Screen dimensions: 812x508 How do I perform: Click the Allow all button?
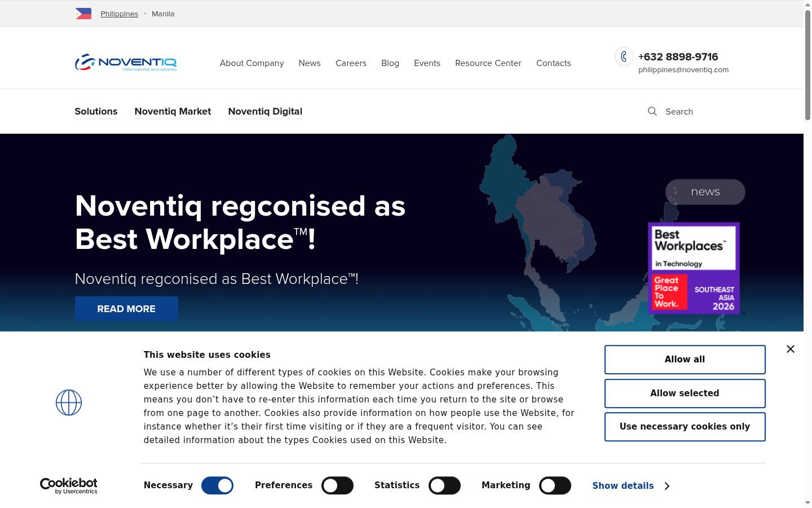[x=685, y=360]
